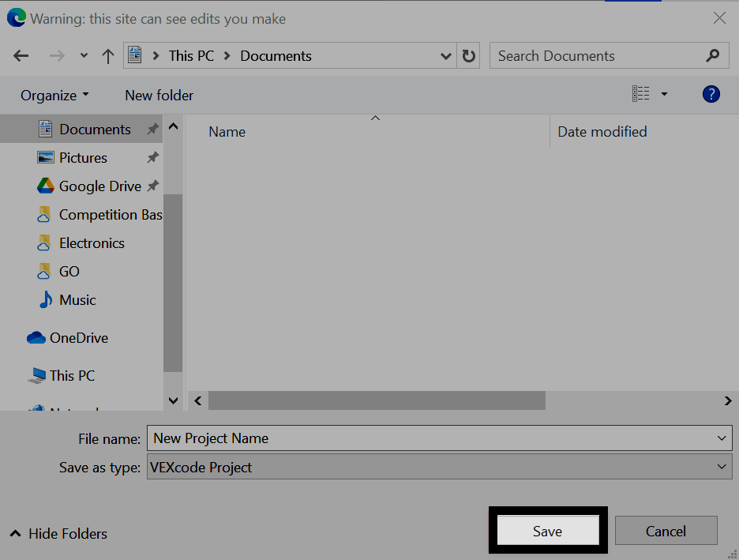This screenshot has width=739, height=560.
Task: Select the Google Drive sidebar icon
Action: click(x=44, y=186)
